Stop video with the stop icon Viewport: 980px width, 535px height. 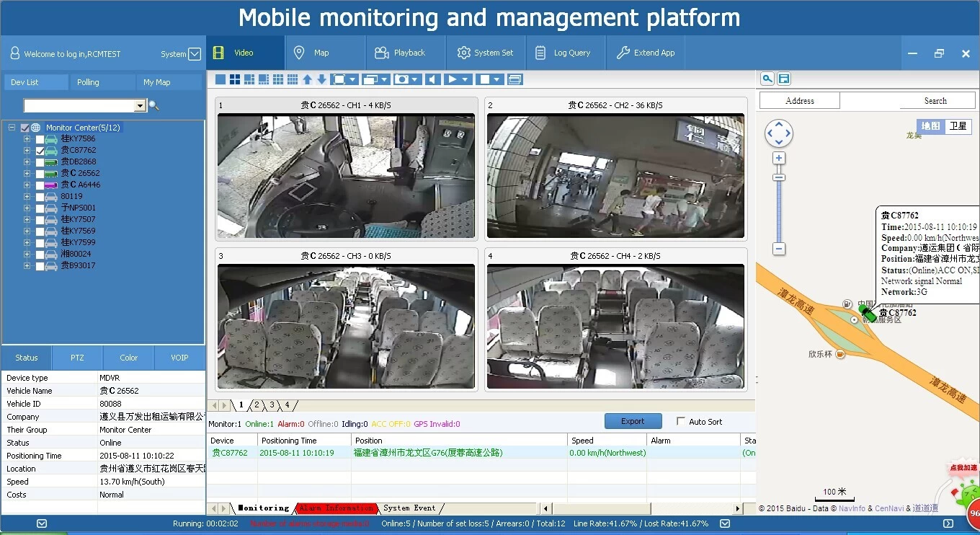[486, 79]
